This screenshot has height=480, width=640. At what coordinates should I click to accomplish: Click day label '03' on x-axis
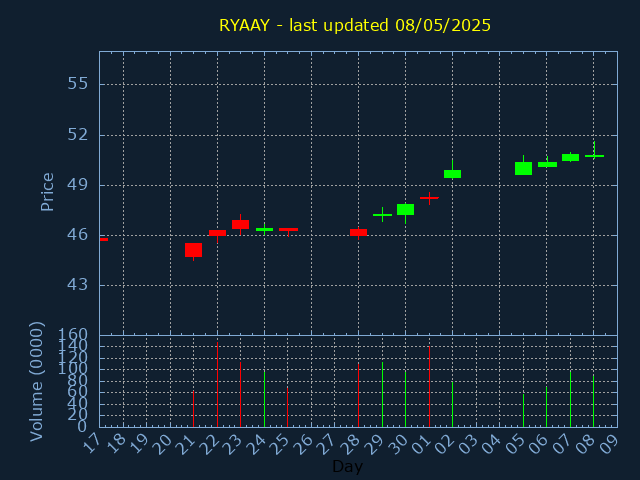tap(468, 443)
